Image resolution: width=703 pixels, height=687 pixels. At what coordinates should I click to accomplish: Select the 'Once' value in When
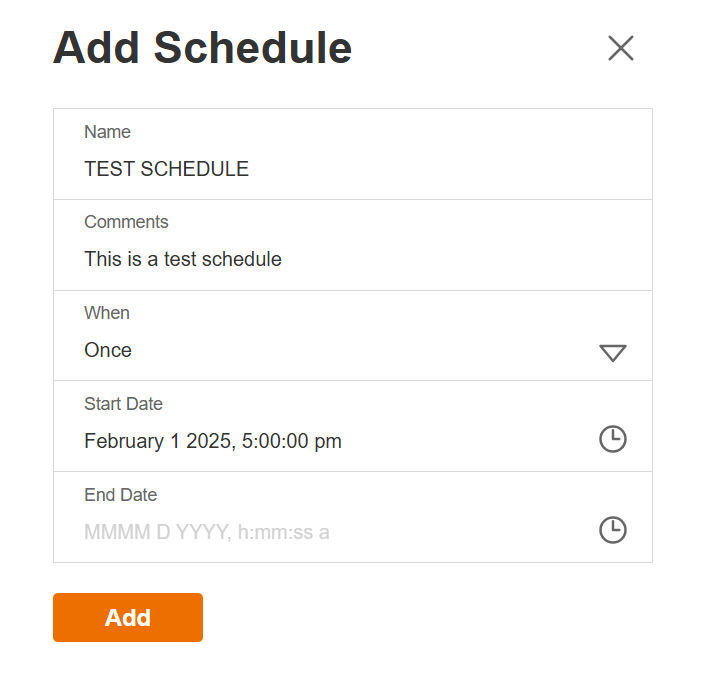[x=108, y=350]
